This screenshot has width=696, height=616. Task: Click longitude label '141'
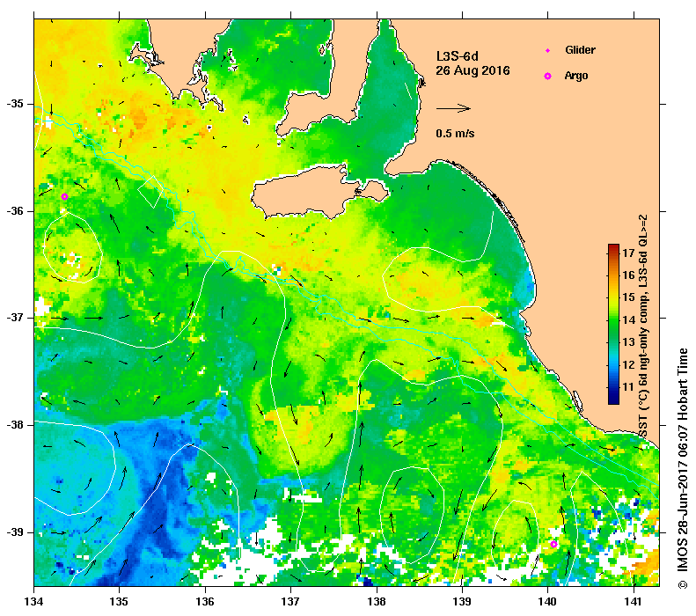634,602
